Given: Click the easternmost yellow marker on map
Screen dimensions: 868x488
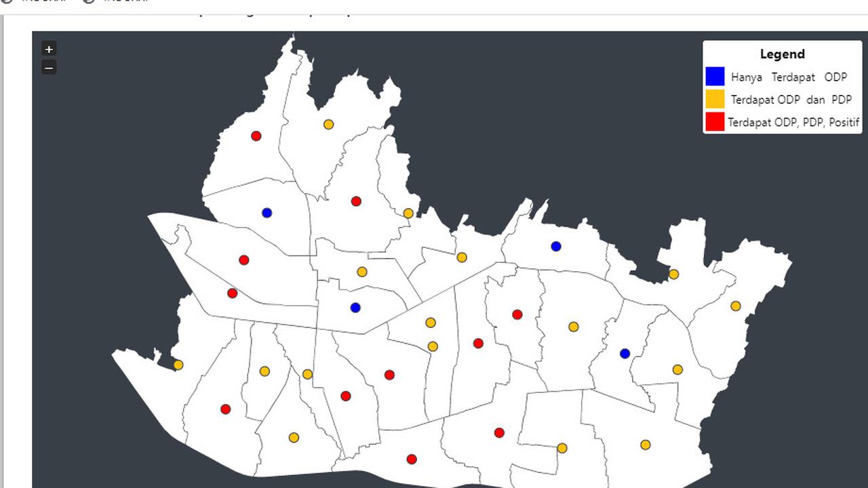Looking at the screenshot, I should (x=736, y=306).
